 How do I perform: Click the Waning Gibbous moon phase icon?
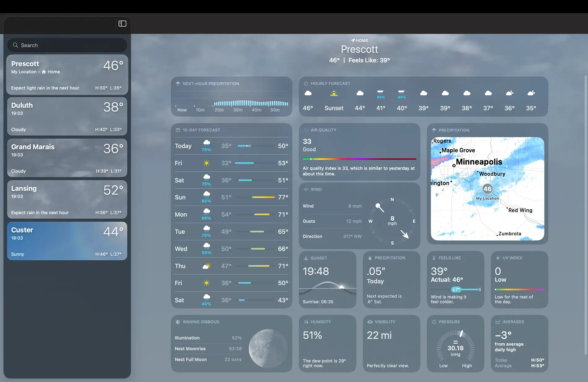click(x=178, y=322)
